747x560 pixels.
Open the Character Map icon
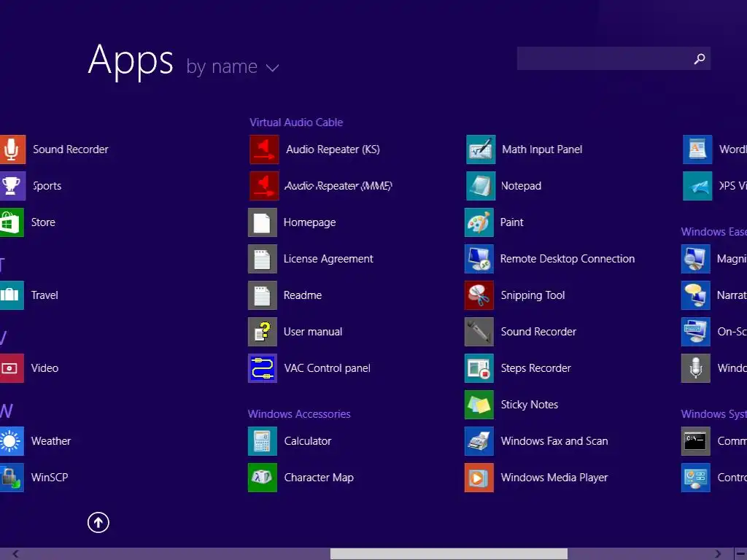coord(263,478)
